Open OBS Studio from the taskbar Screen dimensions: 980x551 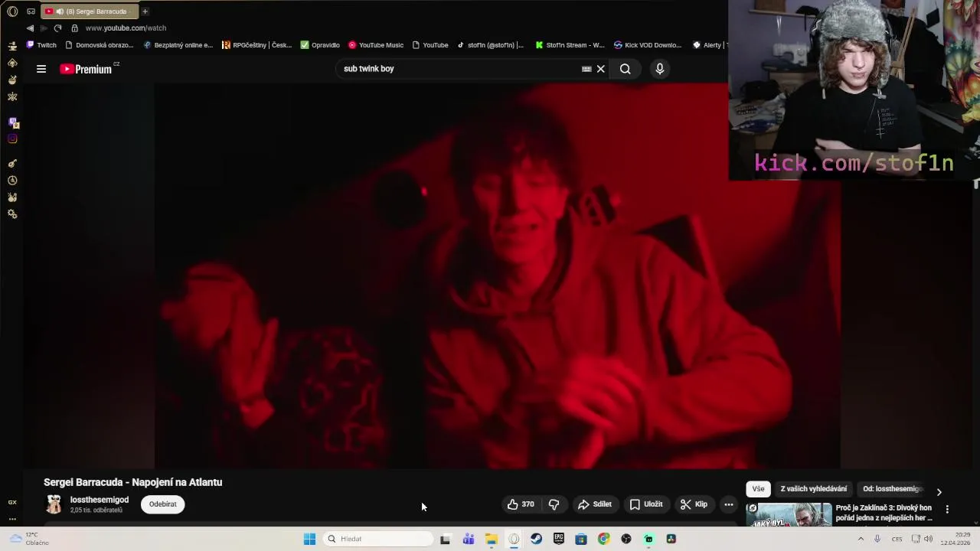[626, 539]
